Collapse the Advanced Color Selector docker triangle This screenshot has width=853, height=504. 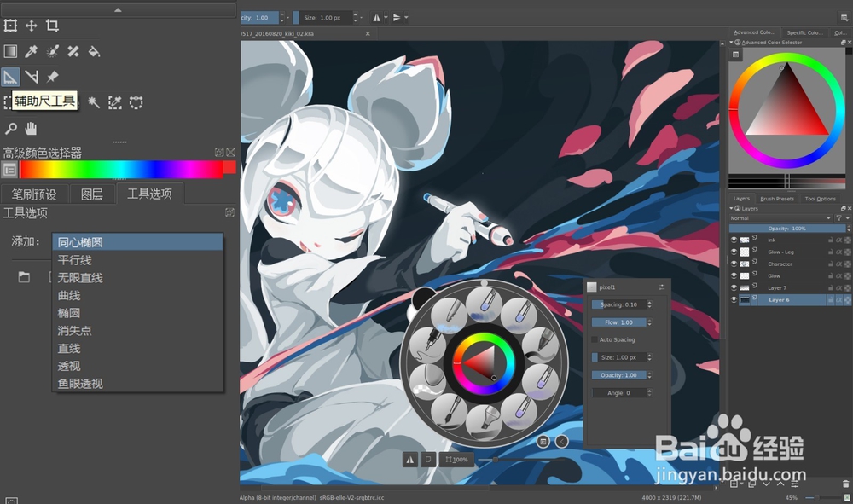click(732, 43)
